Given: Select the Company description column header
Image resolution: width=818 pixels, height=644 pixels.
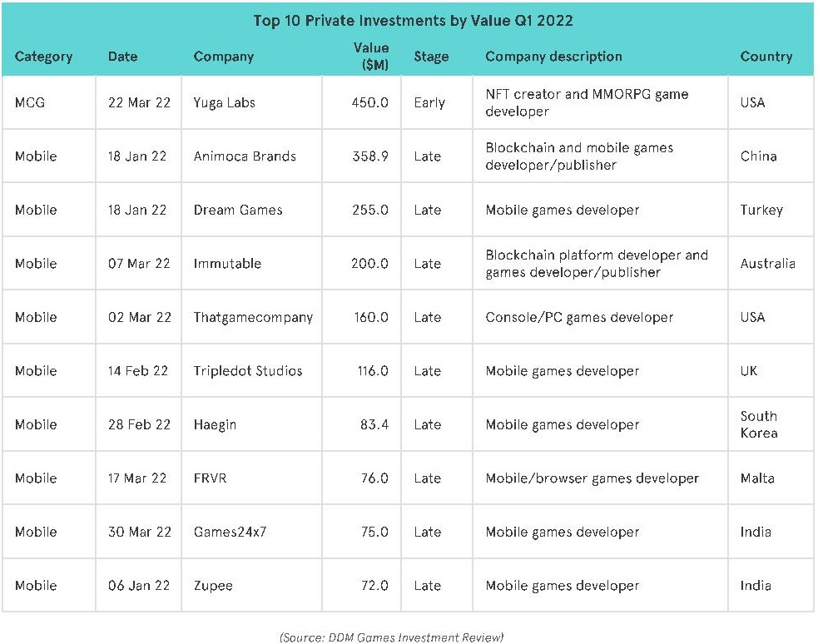Looking at the screenshot, I should (x=553, y=57).
